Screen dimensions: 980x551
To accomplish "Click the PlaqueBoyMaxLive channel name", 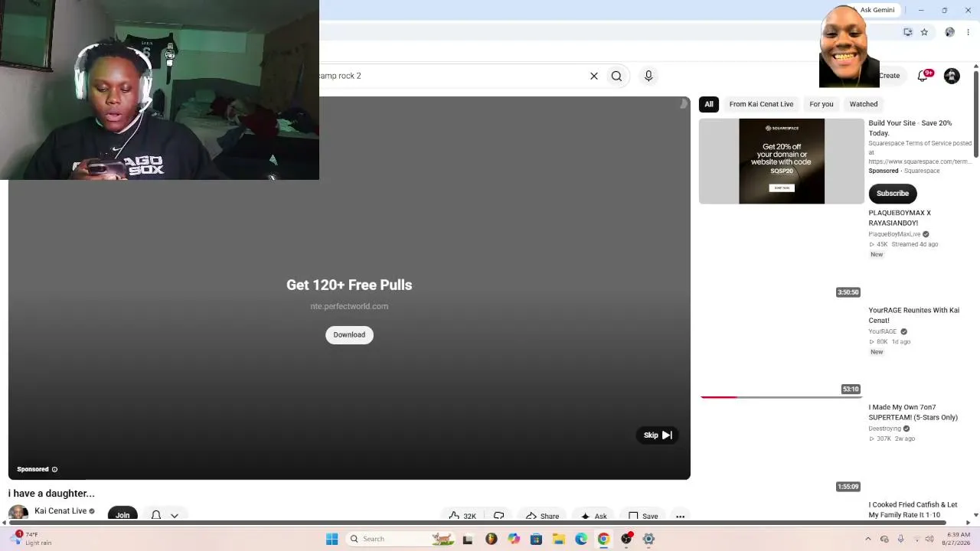I will tap(894, 234).
